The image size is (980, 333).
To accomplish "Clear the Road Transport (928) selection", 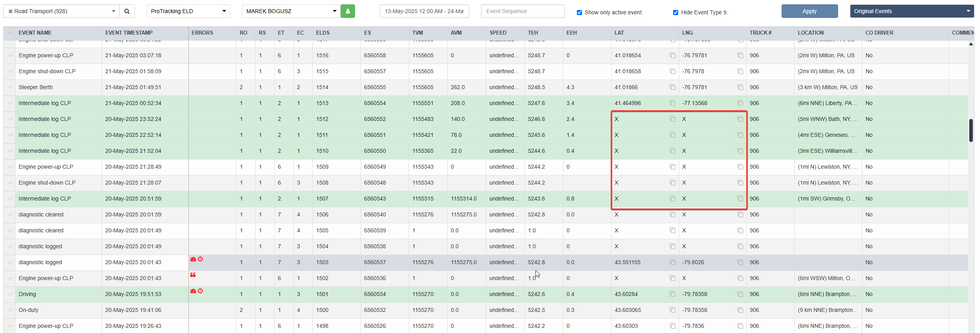I will 10,11.
